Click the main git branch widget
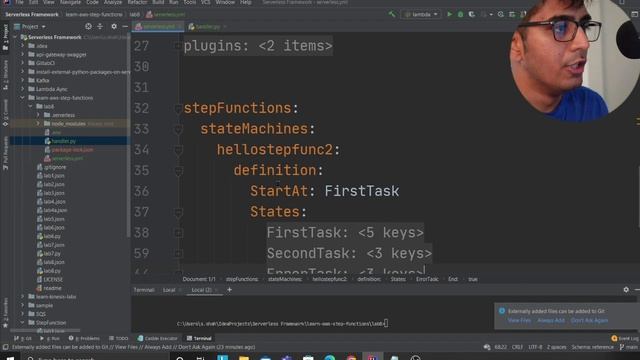Image resolution: width=640 pixels, height=360 pixels. pyautogui.click(x=629, y=347)
